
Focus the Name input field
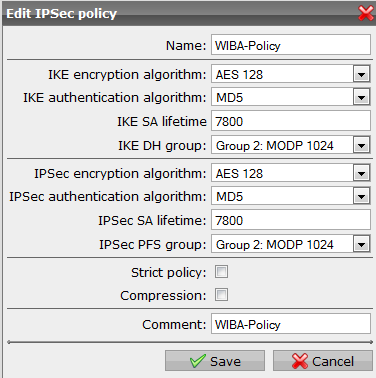click(x=291, y=44)
